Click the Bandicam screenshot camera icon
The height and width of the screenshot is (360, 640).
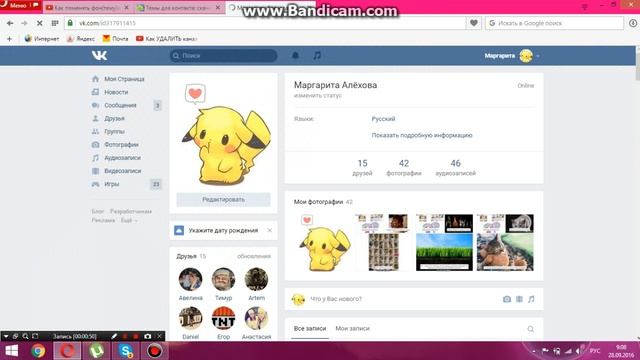(x=148, y=336)
